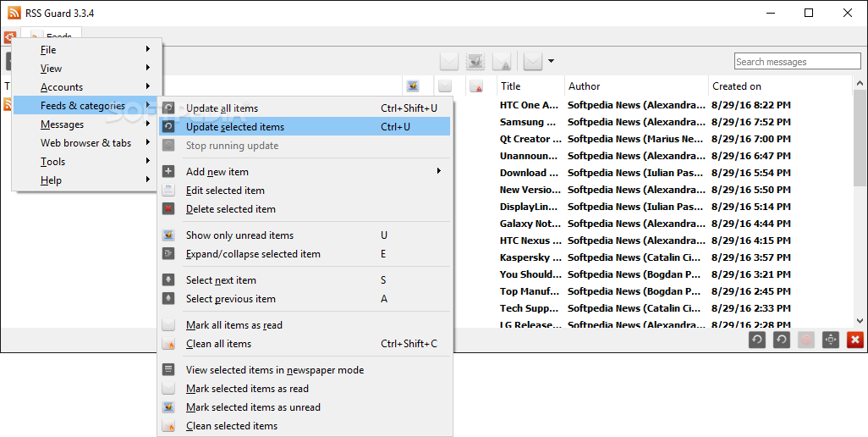Select the message titled "Tech Supp..."
This screenshot has width=868, height=437.
click(x=529, y=308)
